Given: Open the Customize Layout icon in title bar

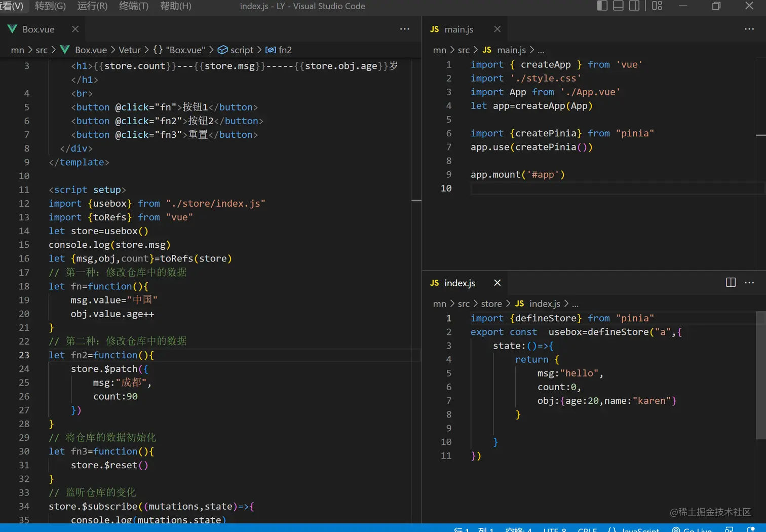Looking at the screenshot, I should click(x=657, y=6).
